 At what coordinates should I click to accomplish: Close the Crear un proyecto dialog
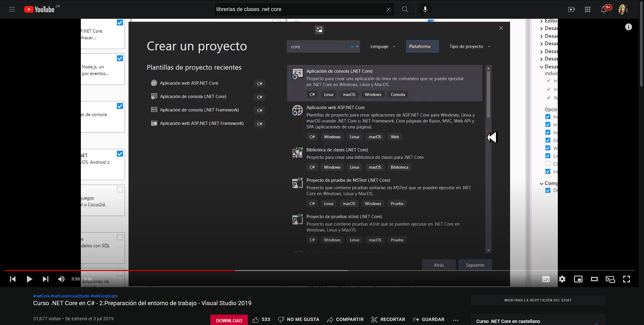pos(501,28)
